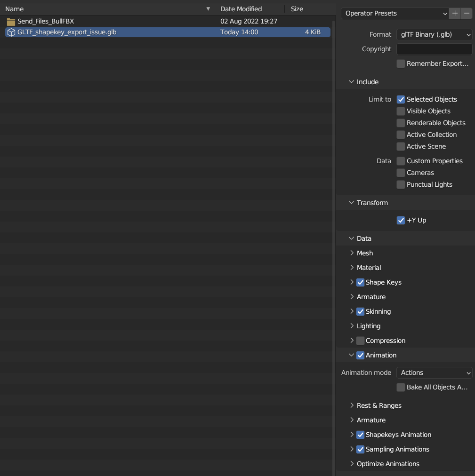Image resolution: width=475 pixels, height=476 pixels.
Task: Expand the Mesh export section
Action: click(x=352, y=253)
